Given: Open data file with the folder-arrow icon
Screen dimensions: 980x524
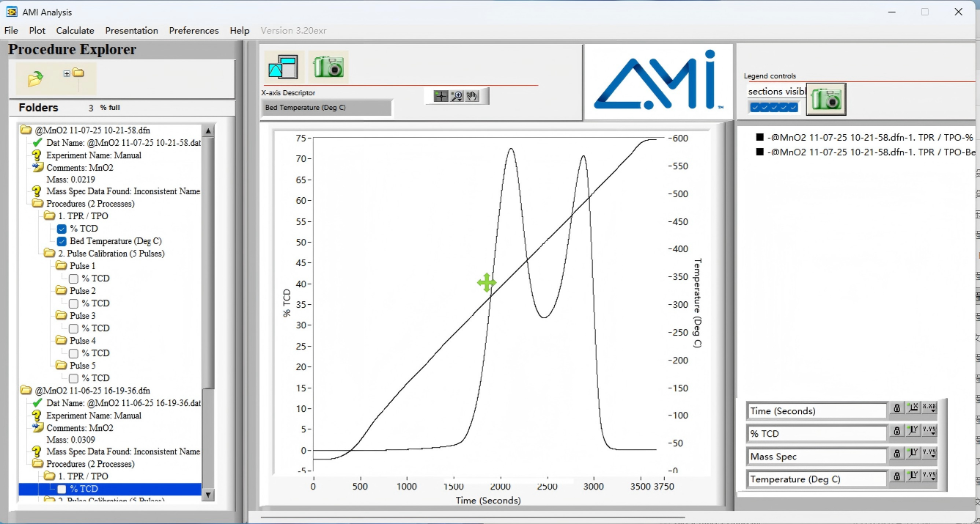Looking at the screenshot, I should [x=35, y=78].
